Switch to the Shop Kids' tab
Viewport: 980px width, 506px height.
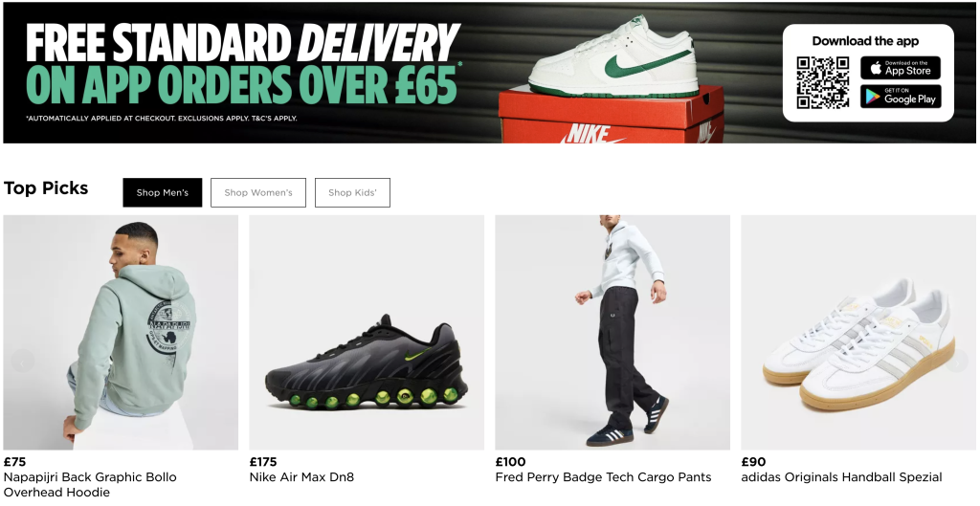pyautogui.click(x=352, y=192)
